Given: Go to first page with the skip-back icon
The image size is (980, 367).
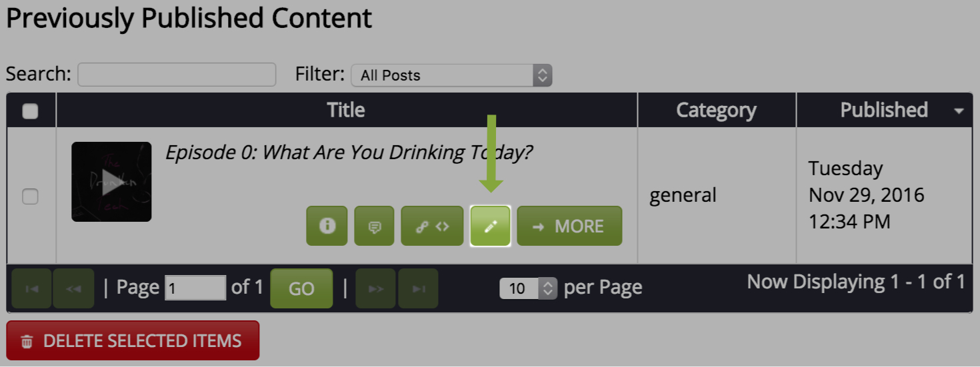Looking at the screenshot, I should 31,288.
